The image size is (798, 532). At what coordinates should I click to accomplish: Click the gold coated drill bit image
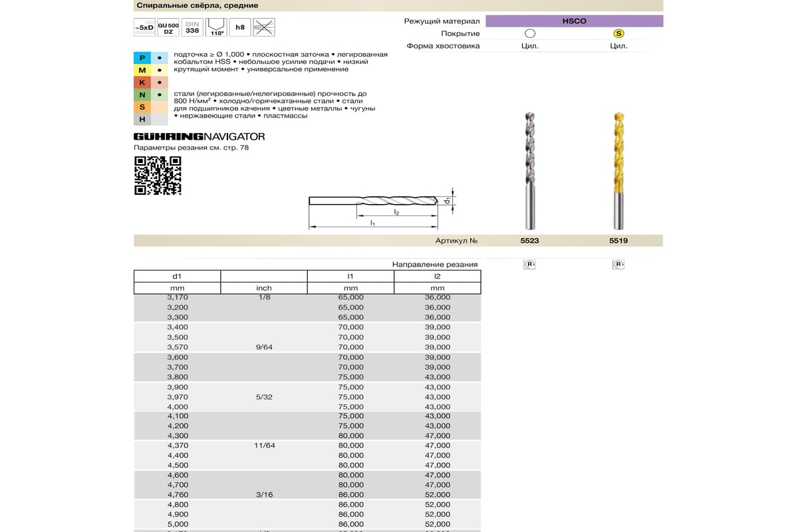[618, 171]
